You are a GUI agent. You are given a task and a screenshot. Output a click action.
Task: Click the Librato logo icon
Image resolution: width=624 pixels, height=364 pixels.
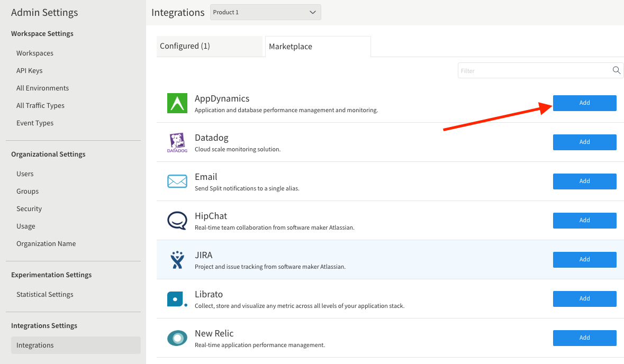click(x=177, y=299)
